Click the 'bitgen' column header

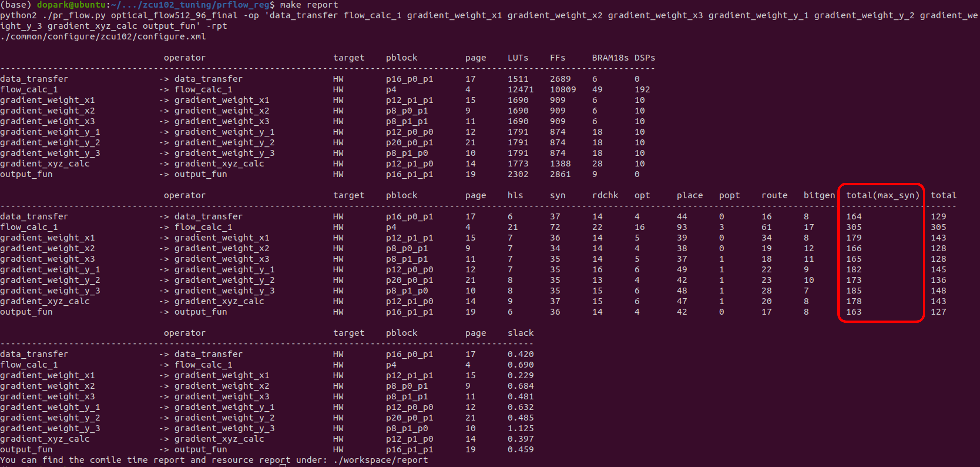point(819,195)
